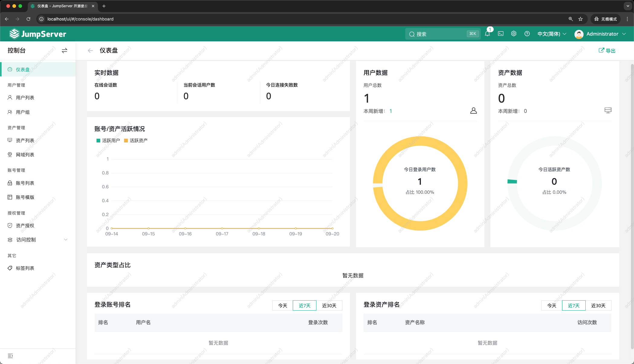Image resolution: width=634 pixels, height=364 pixels.
Task: Open the notifications bell icon
Action: tap(487, 34)
